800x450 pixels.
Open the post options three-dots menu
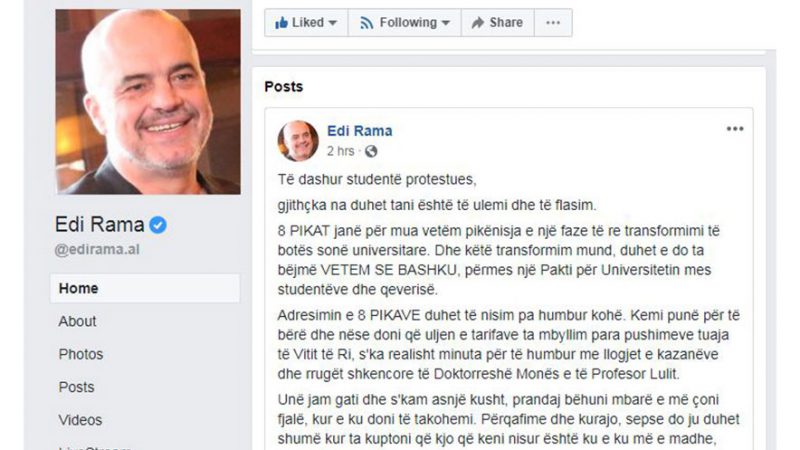point(735,129)
